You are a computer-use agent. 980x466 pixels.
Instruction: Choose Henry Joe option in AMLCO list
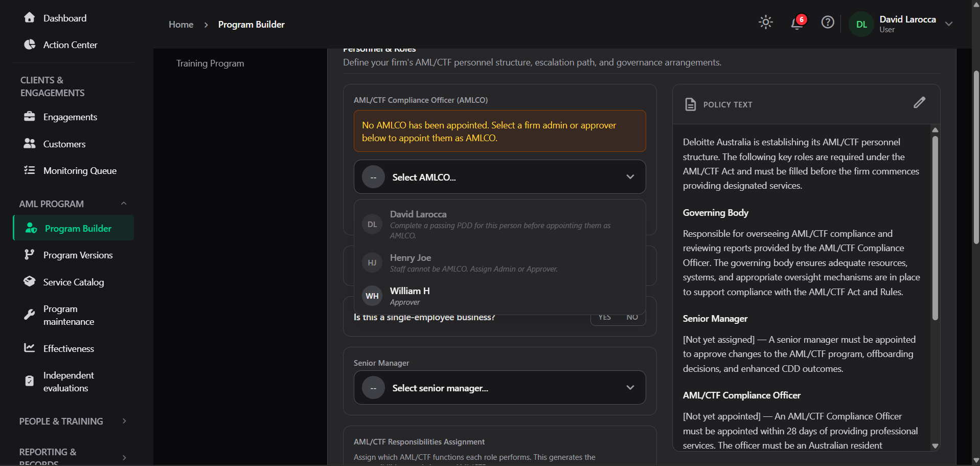tap(499, 262)
